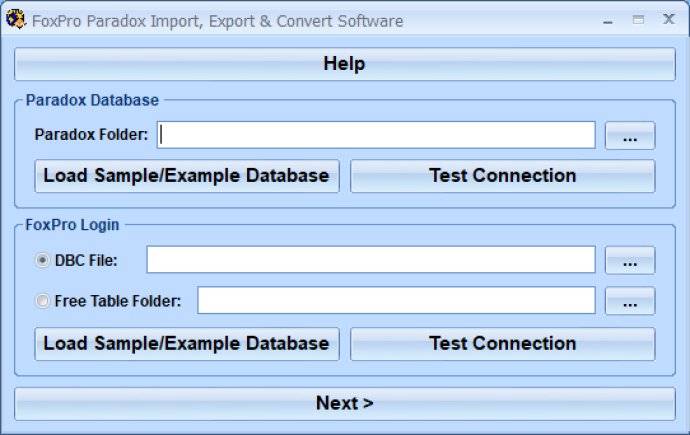Browse for the Paradox Folder with the ellipsis button
690x435 pixels.
pyautogui.click(x=630, y=135)
